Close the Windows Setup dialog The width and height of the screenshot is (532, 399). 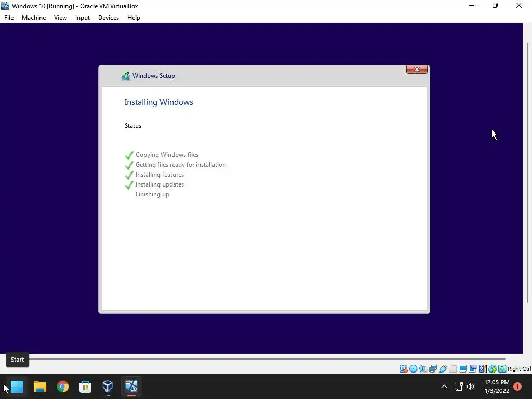pos(417,69)
